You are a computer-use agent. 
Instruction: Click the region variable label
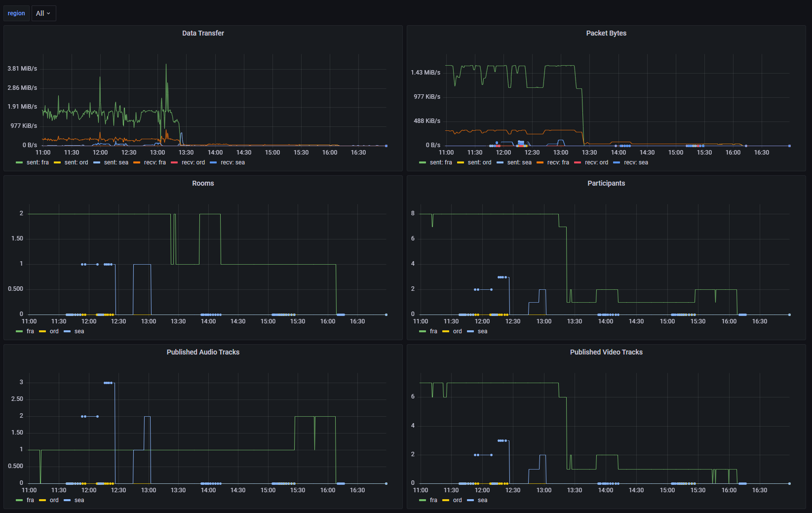pyautogui.click(x=16, y=13)
